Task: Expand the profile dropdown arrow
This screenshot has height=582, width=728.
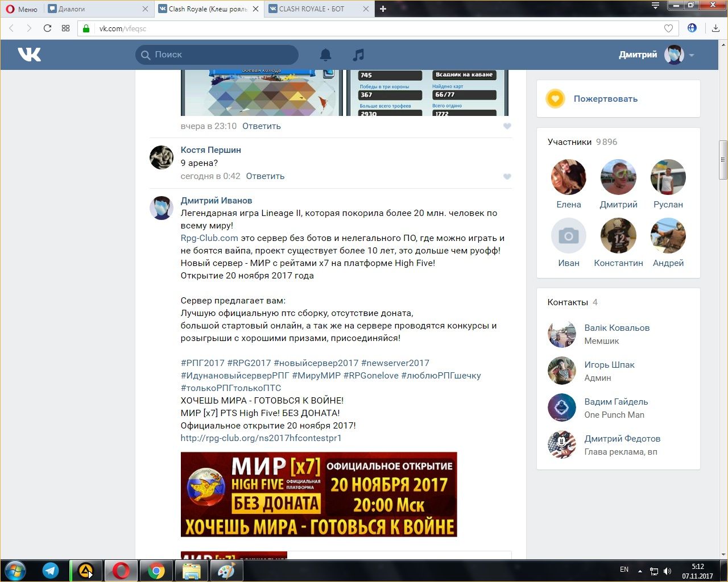Action: (x=692, y=55)
